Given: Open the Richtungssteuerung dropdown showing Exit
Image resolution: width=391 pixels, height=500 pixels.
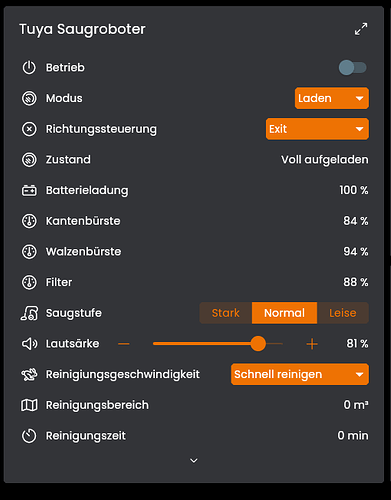Looking at the screenshot, I should pos(317,129).
